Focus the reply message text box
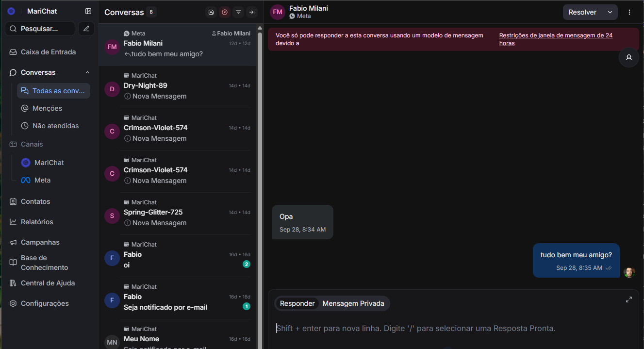This screenshot has height=349, width=644. click(453, 329)
